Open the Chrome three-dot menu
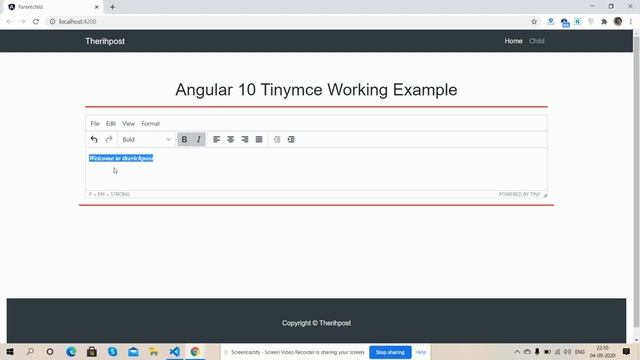This screenshot has height=360, width=640. [x=631, y=22]
